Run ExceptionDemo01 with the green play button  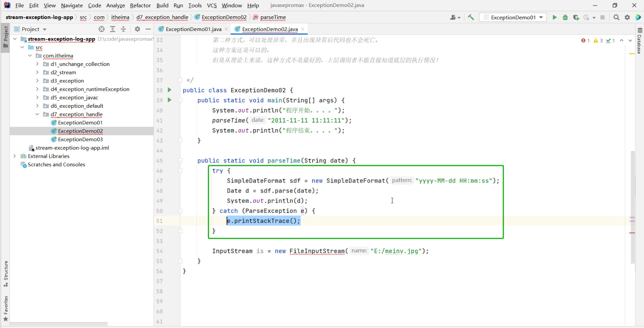click(554, 17)
